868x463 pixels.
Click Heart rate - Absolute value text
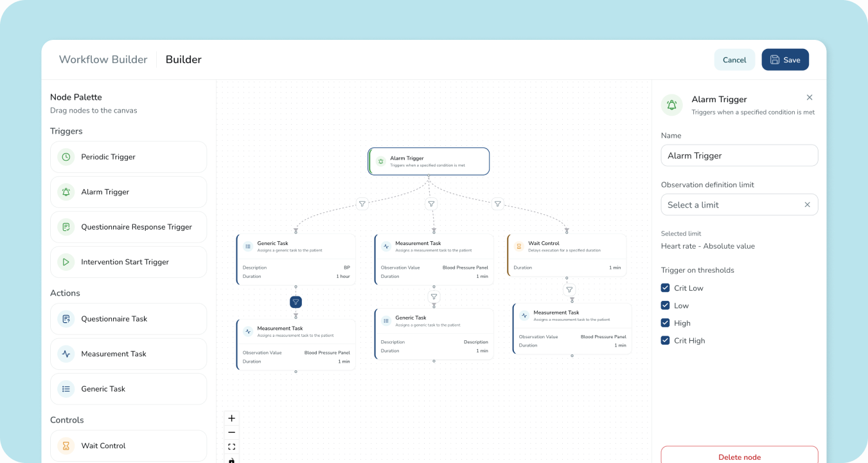coord(708,246)
